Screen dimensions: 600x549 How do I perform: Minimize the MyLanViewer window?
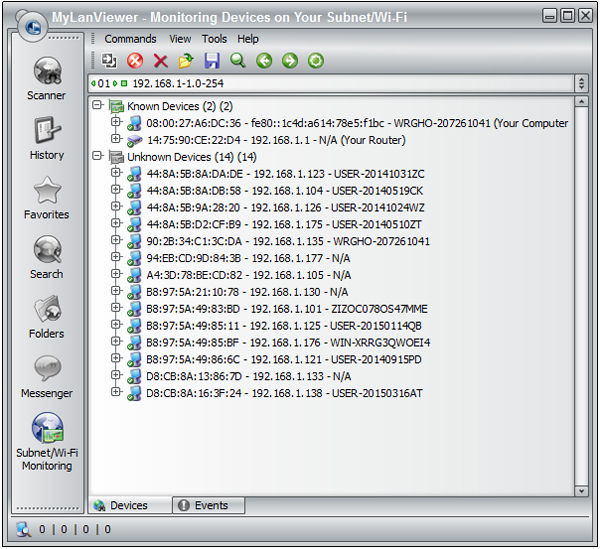[549, 16]
